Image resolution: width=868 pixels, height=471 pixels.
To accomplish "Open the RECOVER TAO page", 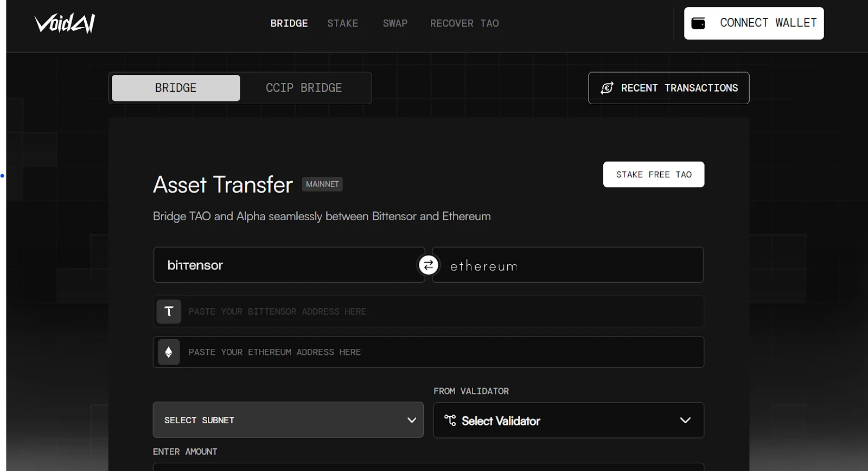I will 464,23.
